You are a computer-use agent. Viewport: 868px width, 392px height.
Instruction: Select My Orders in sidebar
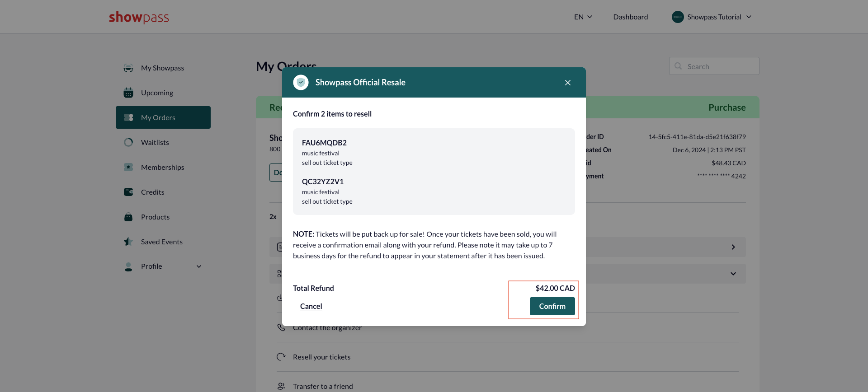click(163, 117)
